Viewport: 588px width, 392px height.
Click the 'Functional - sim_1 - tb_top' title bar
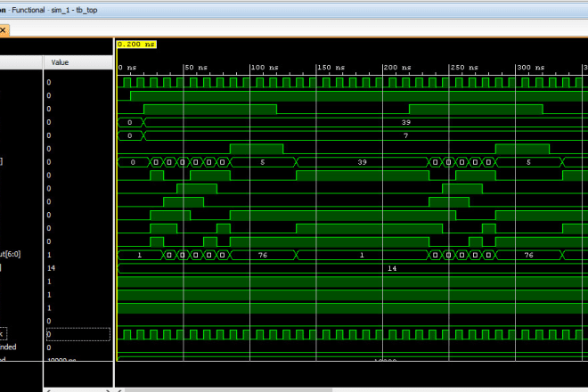click(53, 8)
